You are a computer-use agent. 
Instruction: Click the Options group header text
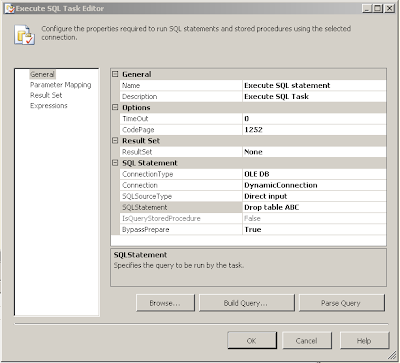tap(136, 108)
